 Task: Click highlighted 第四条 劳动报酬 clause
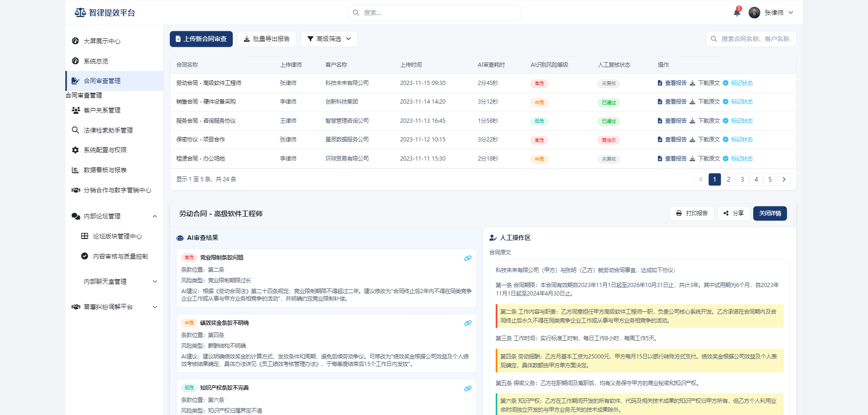(x=639, y=361)
